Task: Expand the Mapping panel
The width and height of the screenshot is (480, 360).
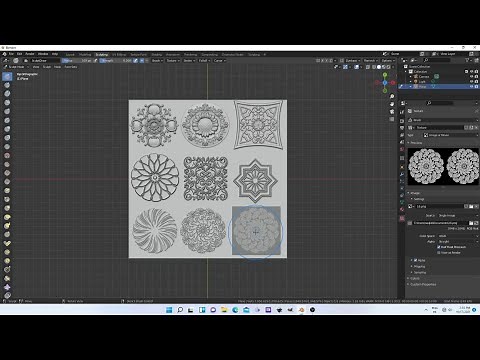Action: [x=419, y=266]
